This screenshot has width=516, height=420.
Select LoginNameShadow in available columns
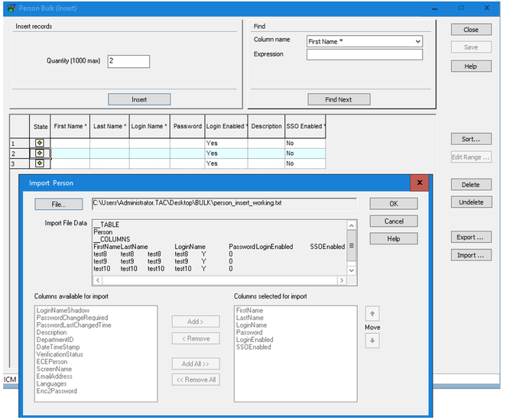[x=63, y=310]
